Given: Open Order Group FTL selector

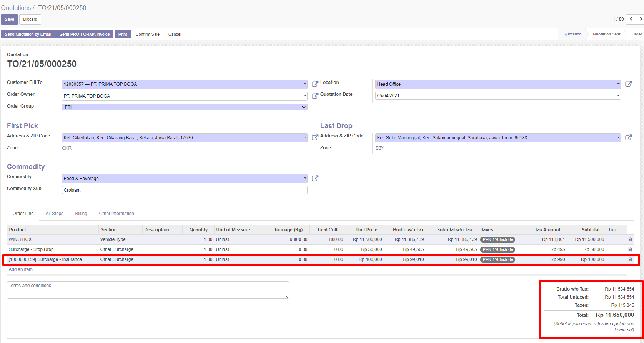Looking at the screenshot, I should coord(185,107).
